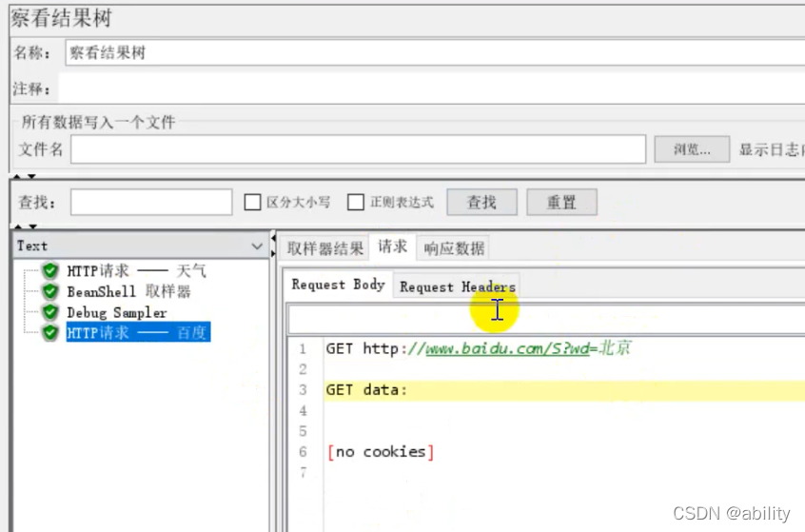Click the 重置 reset button

[561, 203]
